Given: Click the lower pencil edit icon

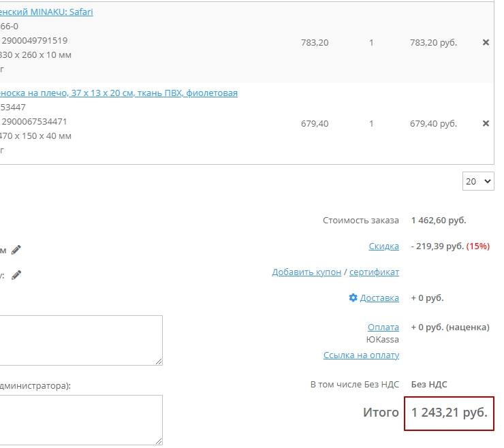Looking at the screenshot, I should click(16, 275).
